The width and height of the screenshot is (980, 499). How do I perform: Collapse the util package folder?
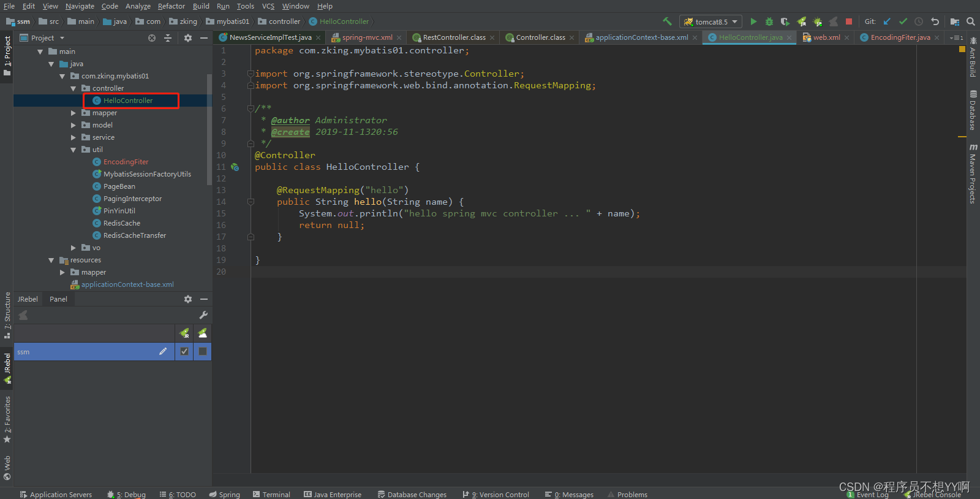click(x=73, y=150)
